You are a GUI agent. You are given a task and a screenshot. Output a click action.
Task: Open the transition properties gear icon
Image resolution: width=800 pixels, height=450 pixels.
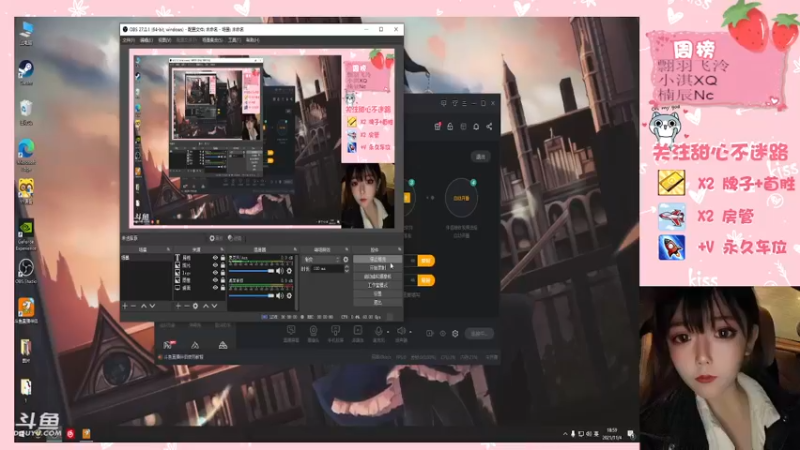coord(345,259)
